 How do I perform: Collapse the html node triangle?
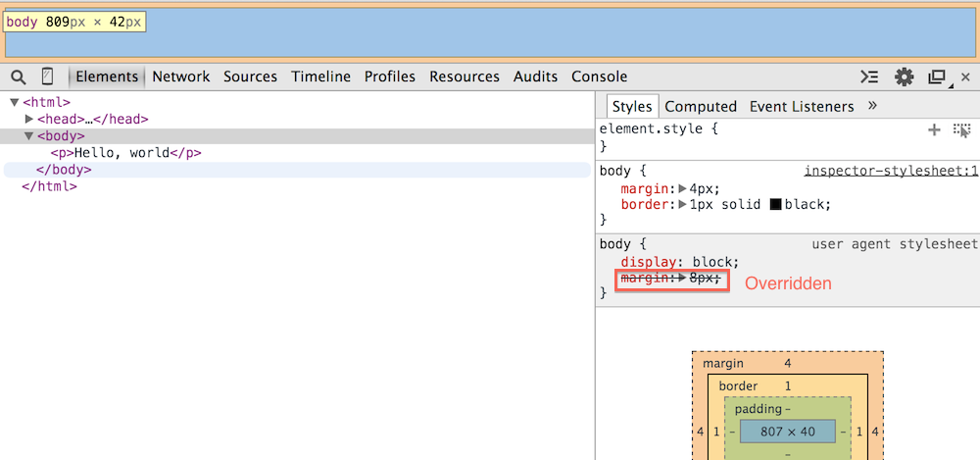[x=15, y=102]
